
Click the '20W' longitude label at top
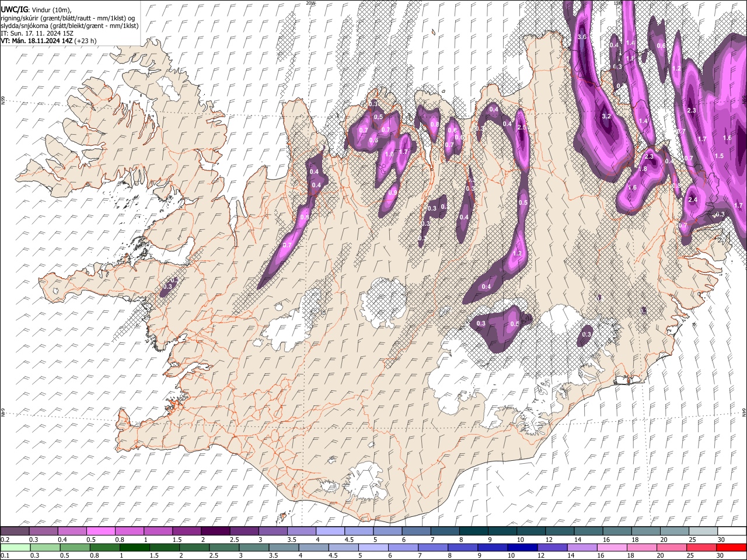point(310,3)
